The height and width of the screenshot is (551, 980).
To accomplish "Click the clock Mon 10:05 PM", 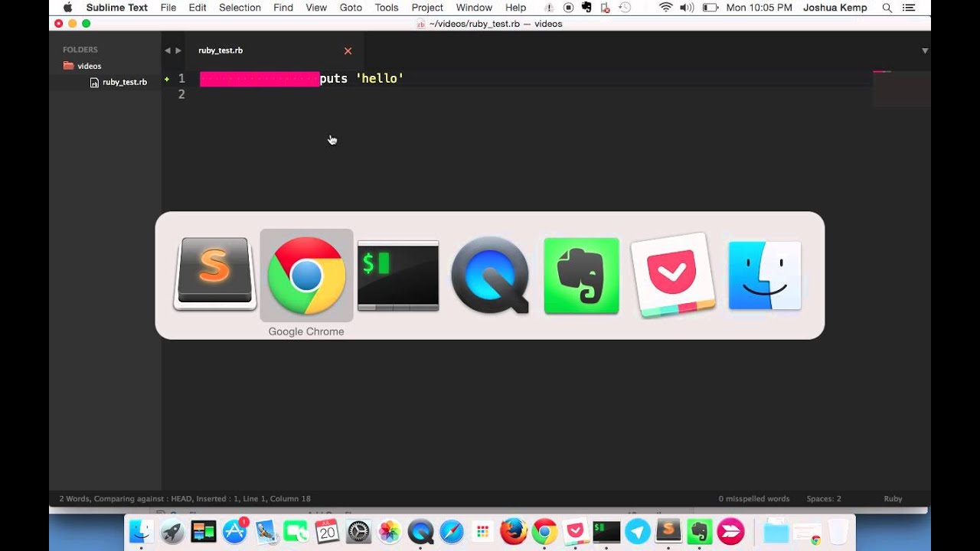I will [x=759, y=8].
